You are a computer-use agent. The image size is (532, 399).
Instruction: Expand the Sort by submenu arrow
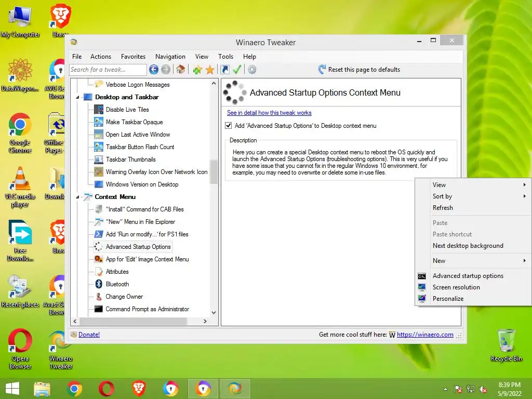click(525, 196)
